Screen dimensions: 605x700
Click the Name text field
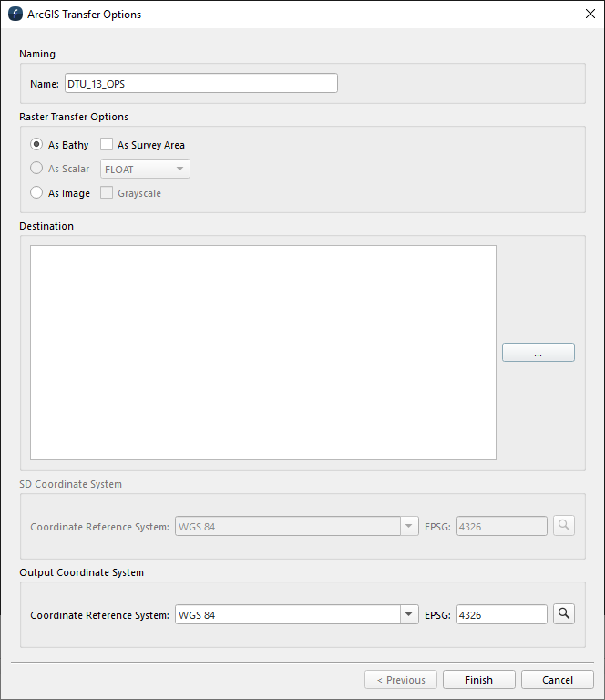[200, 84]
